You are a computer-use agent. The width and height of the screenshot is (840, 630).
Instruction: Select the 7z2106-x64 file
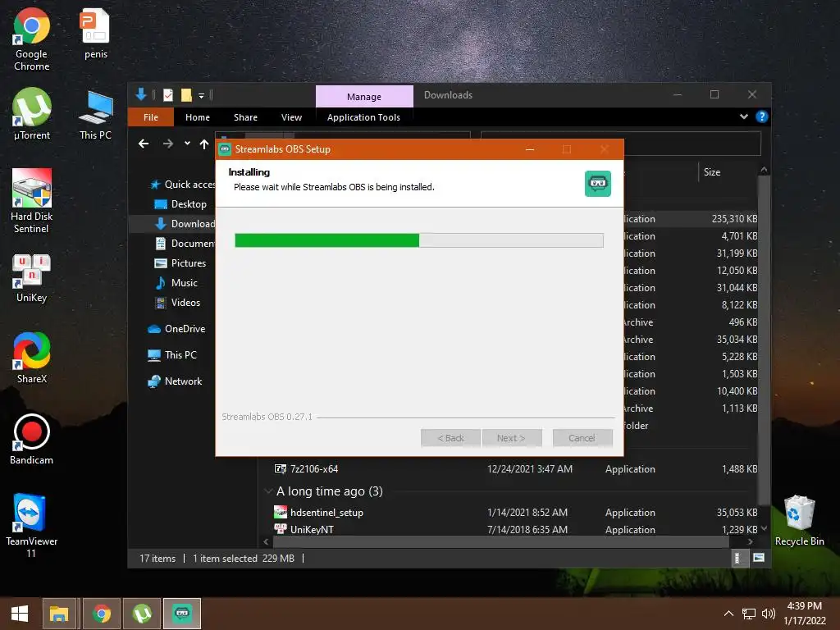click(x=314, y=468)
